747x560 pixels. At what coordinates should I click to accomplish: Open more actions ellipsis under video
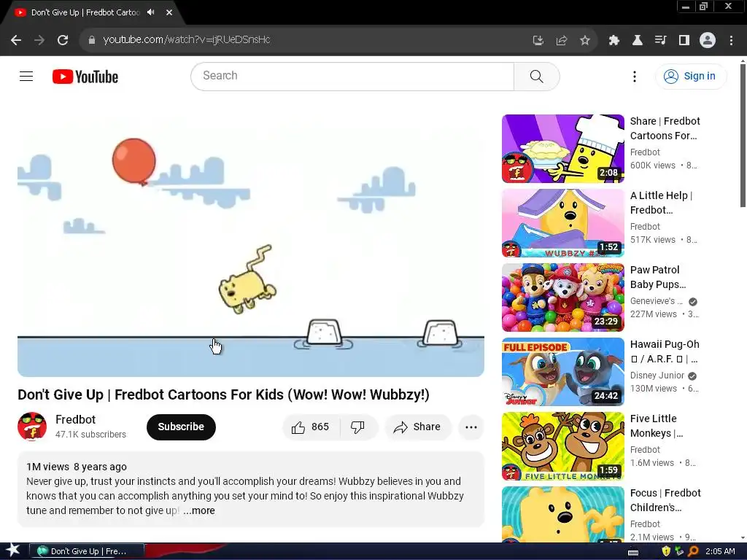(471, 427)
